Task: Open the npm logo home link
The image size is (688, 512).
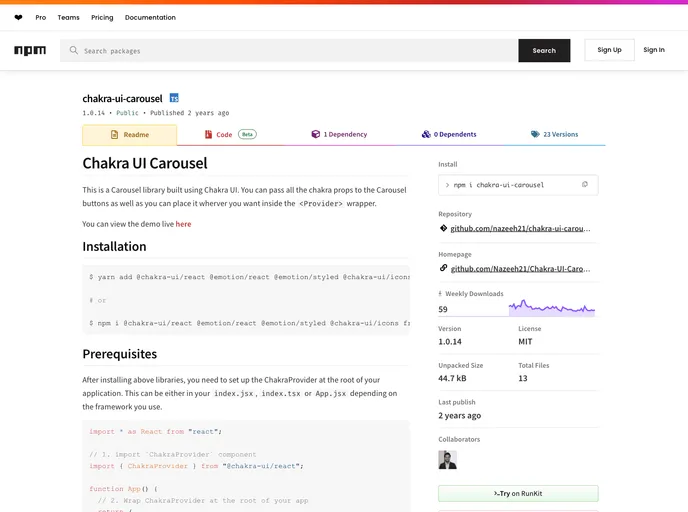Action: coord(30,50)
